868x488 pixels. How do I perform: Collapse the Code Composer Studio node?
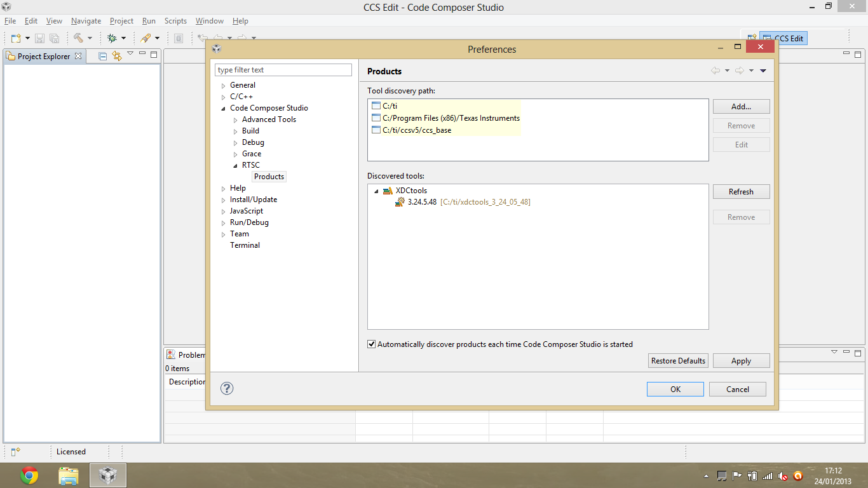click(224, 108)
